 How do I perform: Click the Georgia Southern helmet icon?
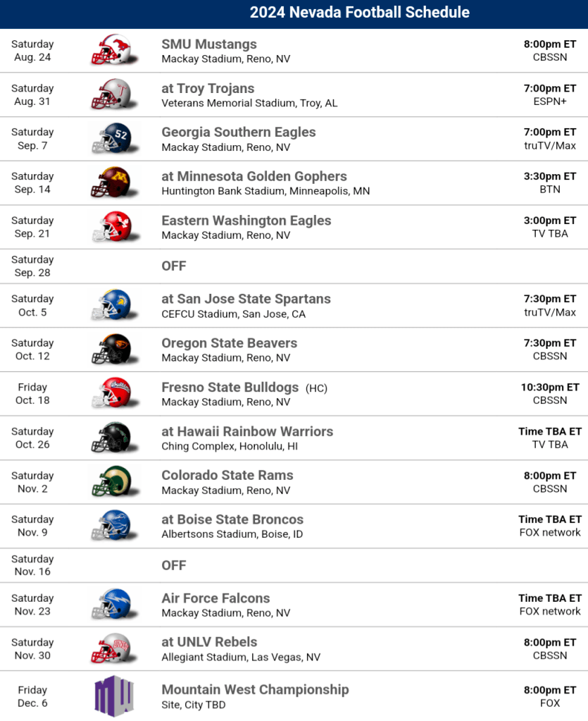(112, 139)
